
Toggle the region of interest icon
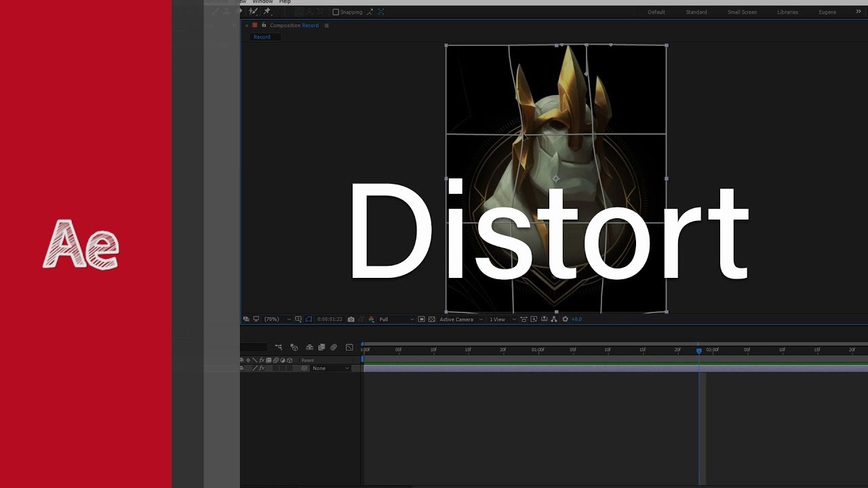422,319
